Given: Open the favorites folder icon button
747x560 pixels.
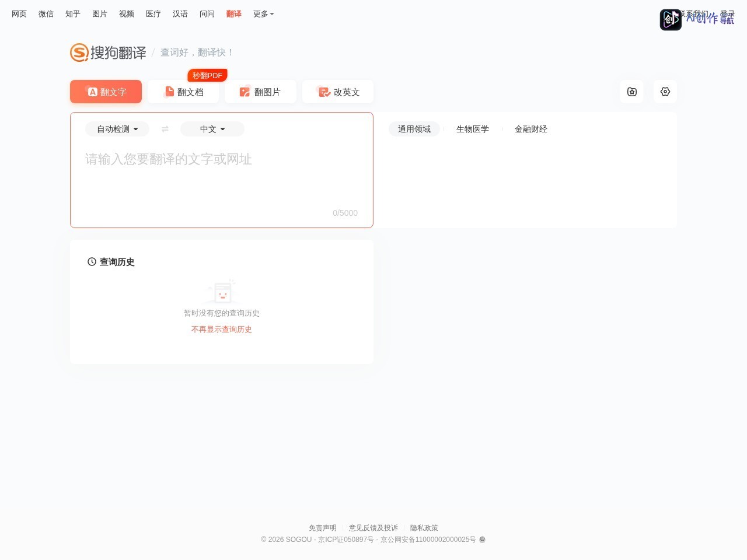Looking at the screenshot, I should pyautogui.click(x=632, y=92).
